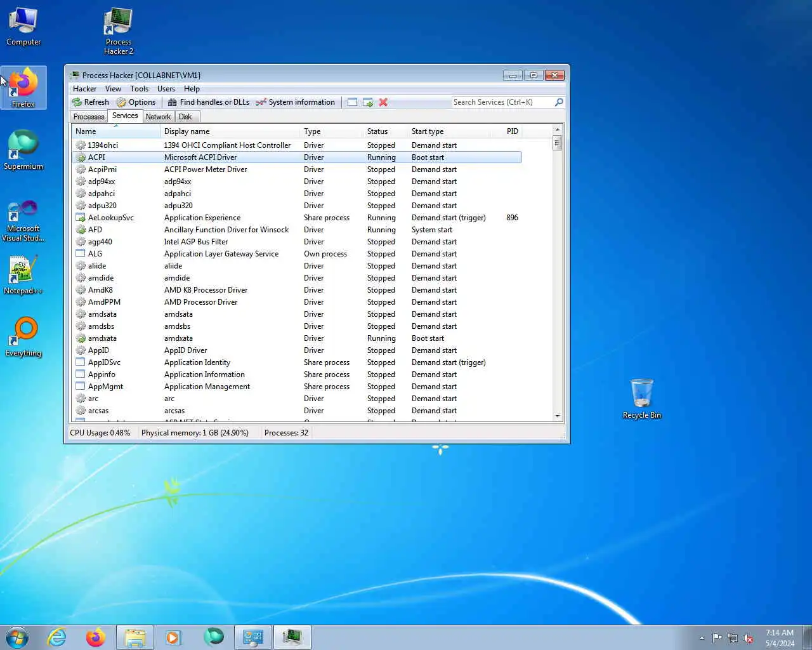This screenshot has width=812, height=650.
Task: Open the Windows Start menu
Action: [17, 637]
